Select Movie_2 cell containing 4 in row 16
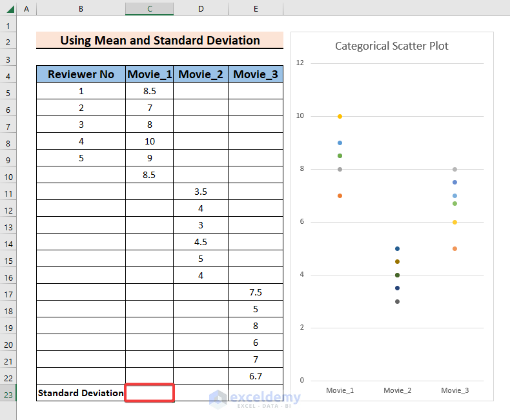Viewport: 510px width, 420px height. point(201,275)
